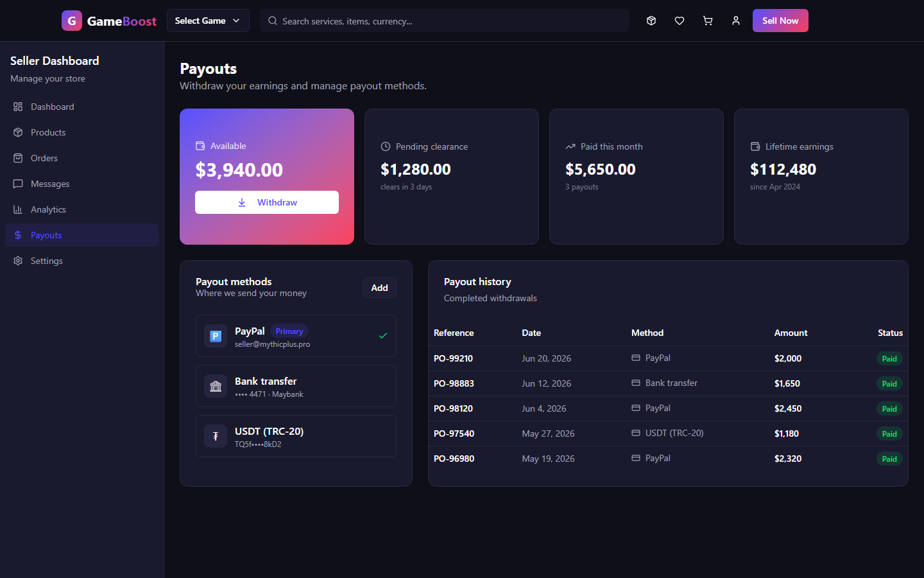Click the $112,480 lifetime earnings value
924x578 pixels.
click(x=783, y=169)
